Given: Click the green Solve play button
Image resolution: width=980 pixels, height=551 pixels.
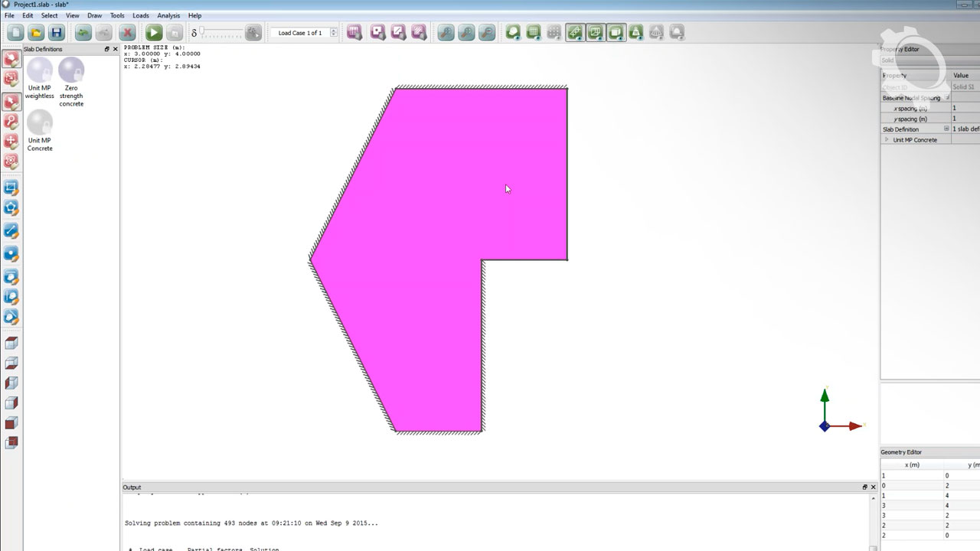Looking at the screenshot, I should 154,33.
